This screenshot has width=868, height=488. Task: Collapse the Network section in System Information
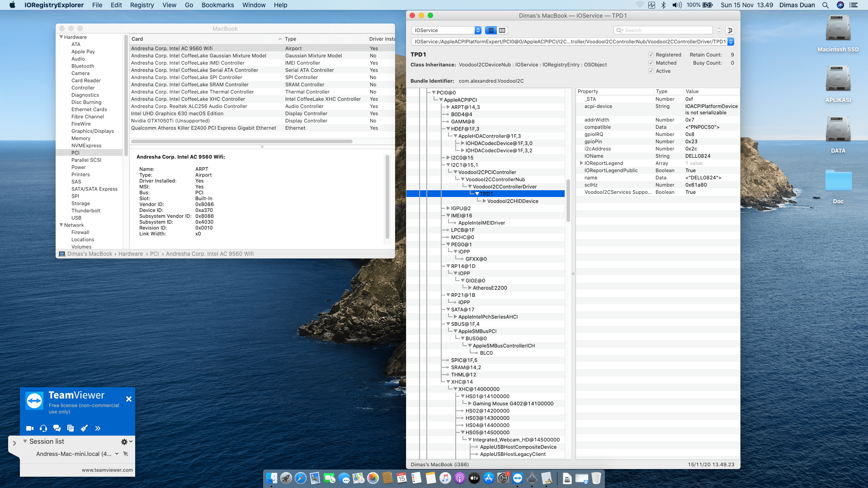(61, 225)
